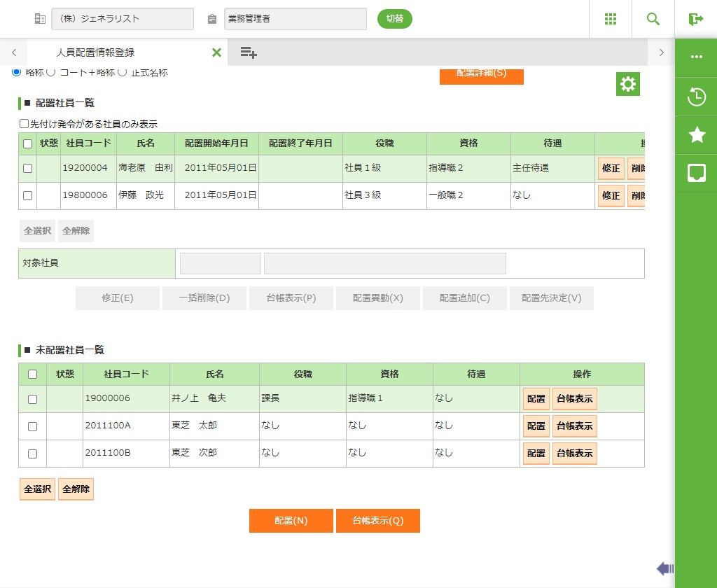Open favorites star icon in sidebar
This screenshot has height=588, width=717.
pyautogui.click(x=697, y=135)
